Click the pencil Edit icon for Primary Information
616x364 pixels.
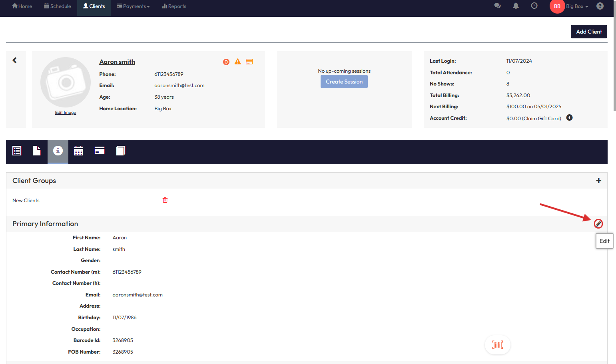coord(598,224)
